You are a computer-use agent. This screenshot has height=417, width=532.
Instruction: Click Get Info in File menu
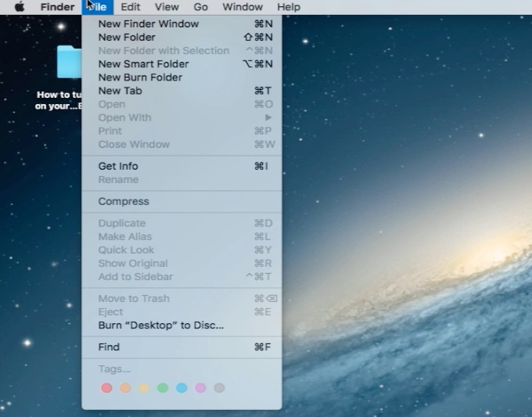(x=182, y=167)
